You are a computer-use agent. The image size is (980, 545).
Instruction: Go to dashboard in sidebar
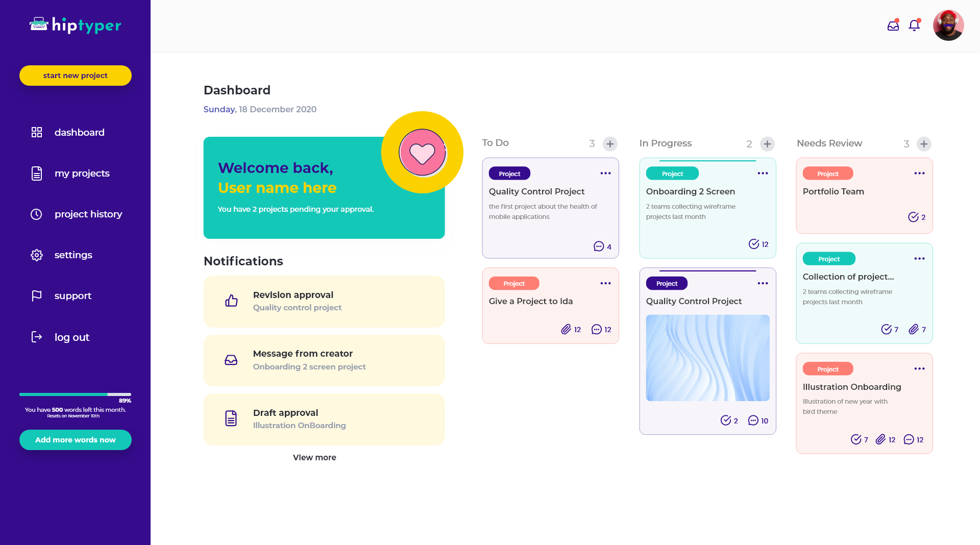point(79,132)
